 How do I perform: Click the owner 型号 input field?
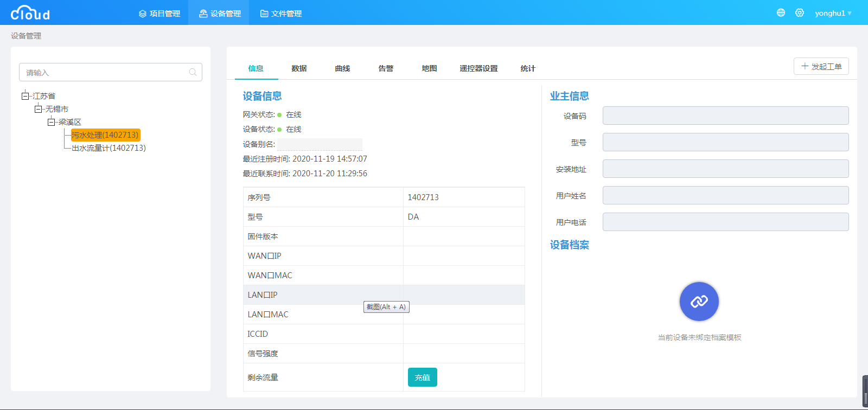tap(726, 142)
